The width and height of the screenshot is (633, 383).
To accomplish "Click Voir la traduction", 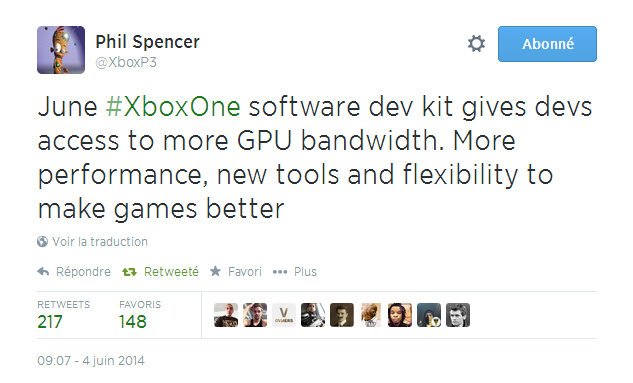I will [100, 242].
